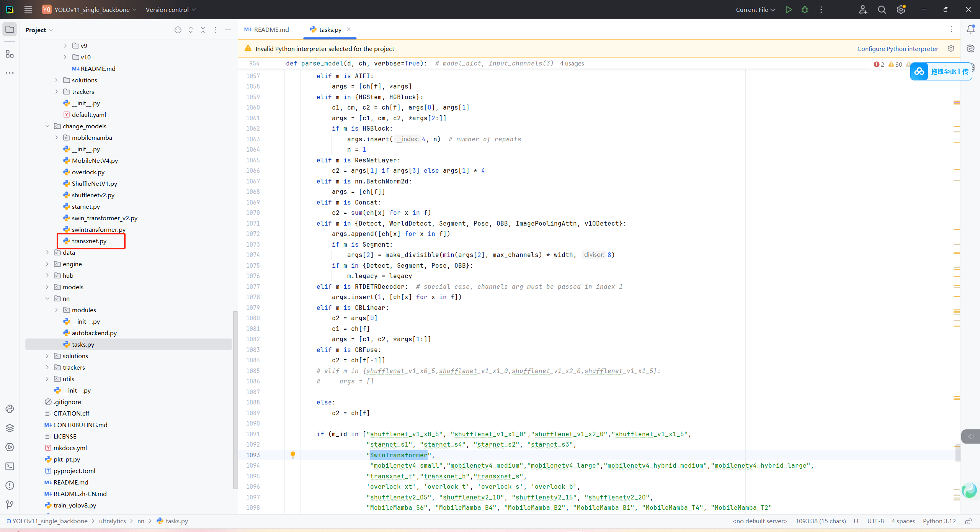Image resolution: width=980 pixels, height=532 pixels.
Task: Click the Configure Python interpreter link
Action: click(897, 49)
